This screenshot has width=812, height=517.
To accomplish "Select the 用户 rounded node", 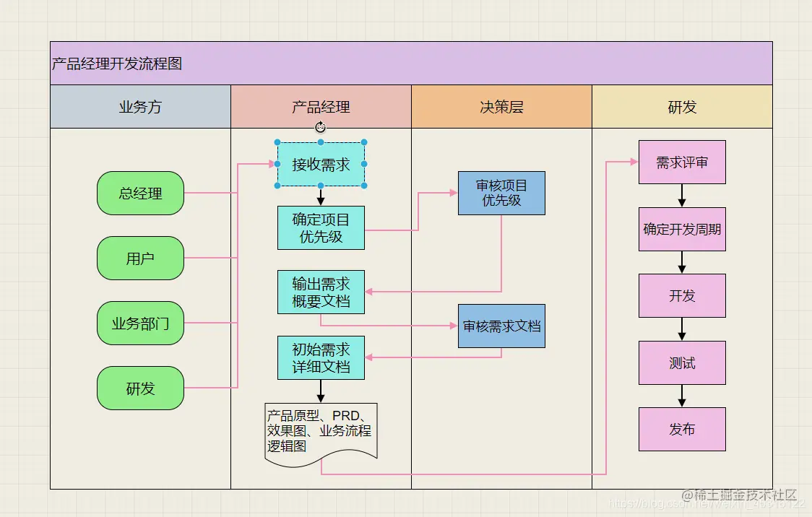I will point(140,258).
